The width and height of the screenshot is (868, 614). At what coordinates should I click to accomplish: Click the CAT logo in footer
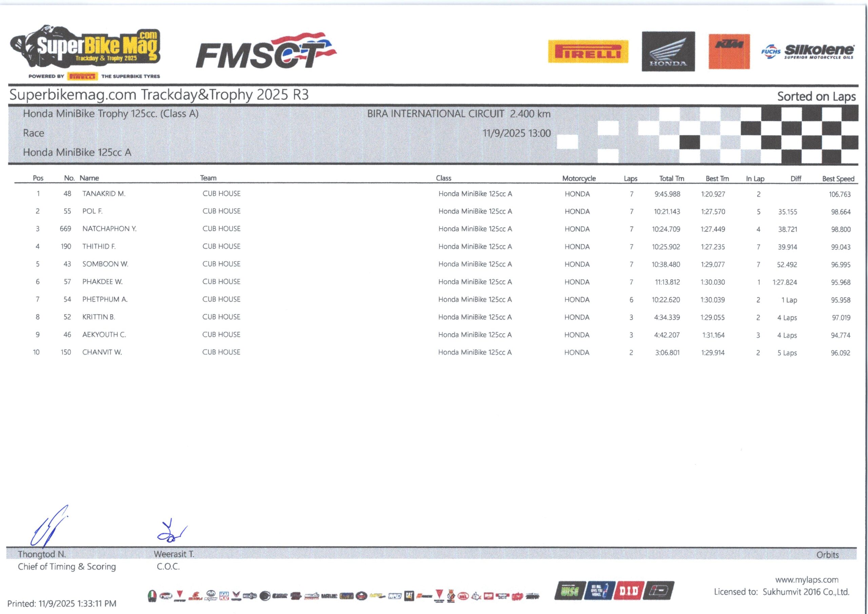(x=409, y=596)
